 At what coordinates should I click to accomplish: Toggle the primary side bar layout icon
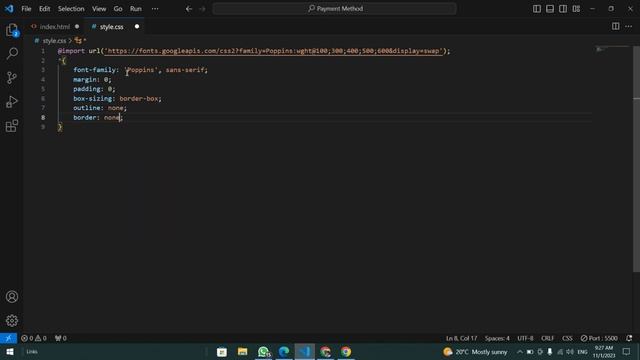click(537, 9)
